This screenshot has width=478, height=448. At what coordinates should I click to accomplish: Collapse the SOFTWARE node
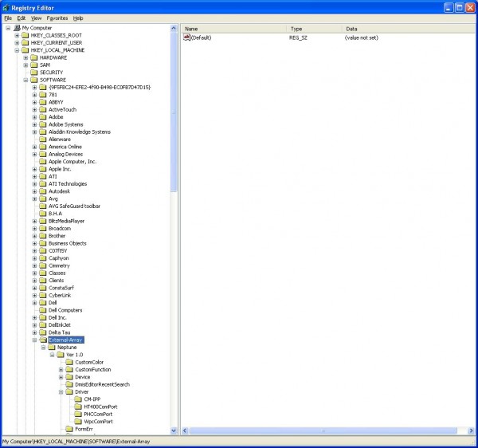click(x=26, y=80)
